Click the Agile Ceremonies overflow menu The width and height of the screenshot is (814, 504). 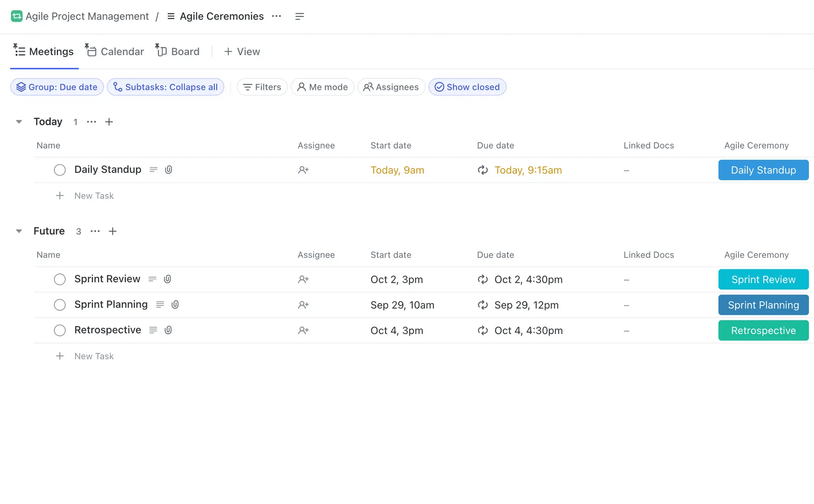(x=277, y=16)
